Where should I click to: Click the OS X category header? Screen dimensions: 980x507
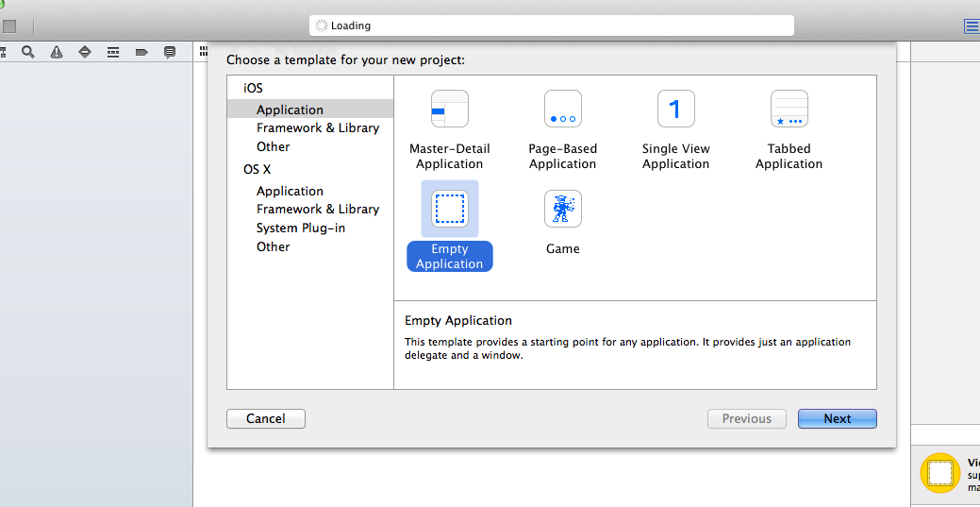tap(257, 169)
